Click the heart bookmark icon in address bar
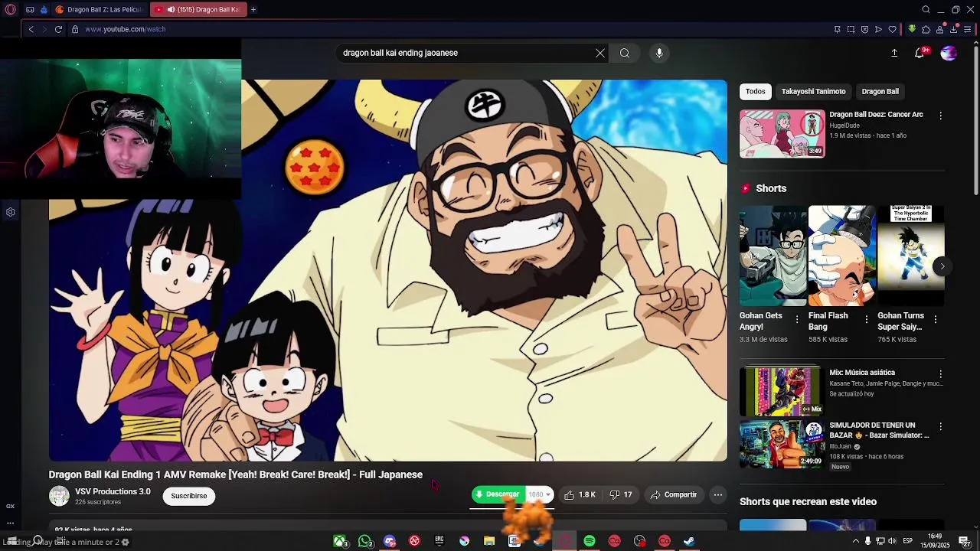The image size is (980, 551). [892, 29]
